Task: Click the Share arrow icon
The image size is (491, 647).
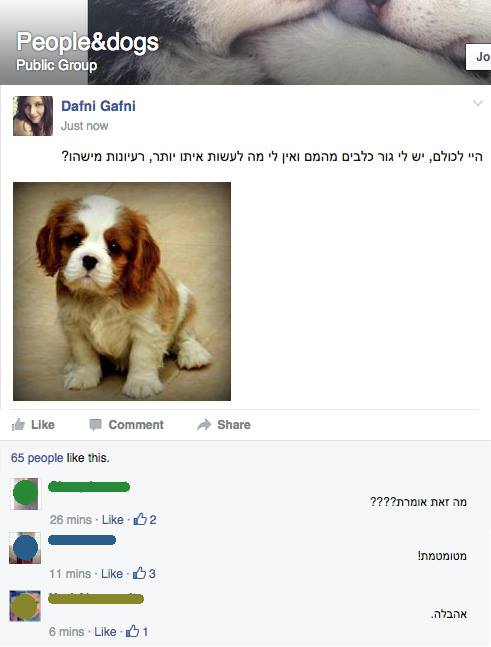Action: click(x=204, y=424)
